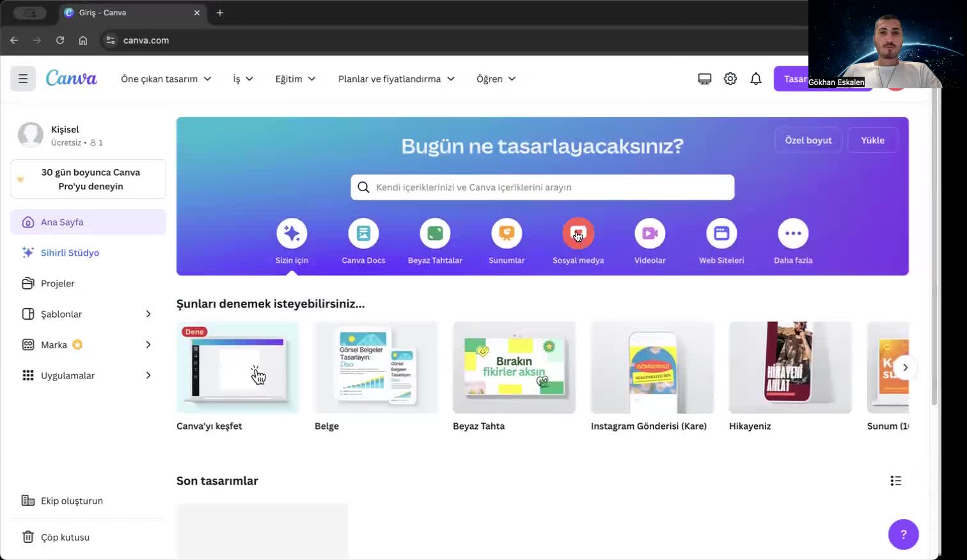Open Sihirli Stüdyo in the sidebar

click(88, 253)
